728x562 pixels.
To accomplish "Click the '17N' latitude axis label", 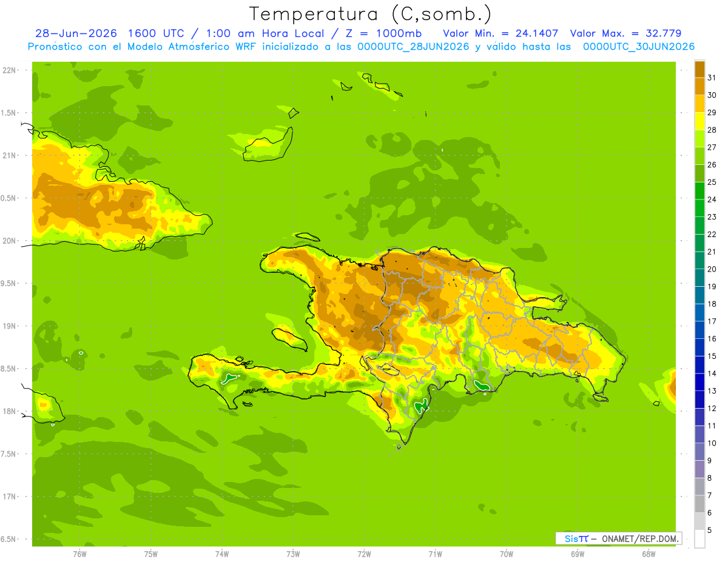I will pyautogui.click(x=8, y=497).
